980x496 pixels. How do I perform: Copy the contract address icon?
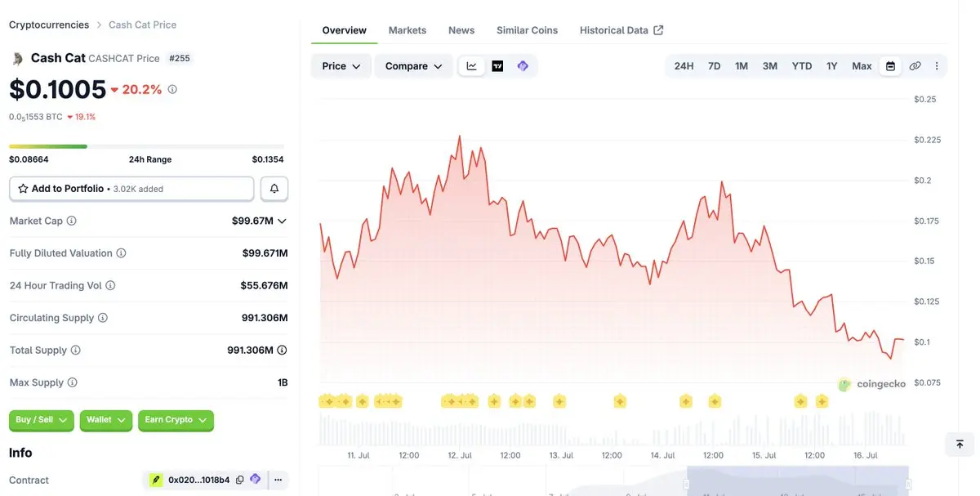239,480
